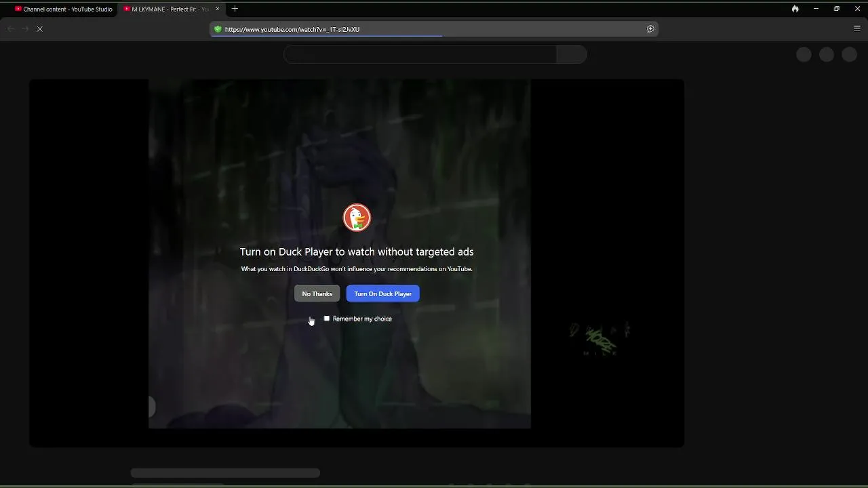Click the headline Turn on Duck Player text
This screenshot has width=868, height=488.
coord(357,251)
